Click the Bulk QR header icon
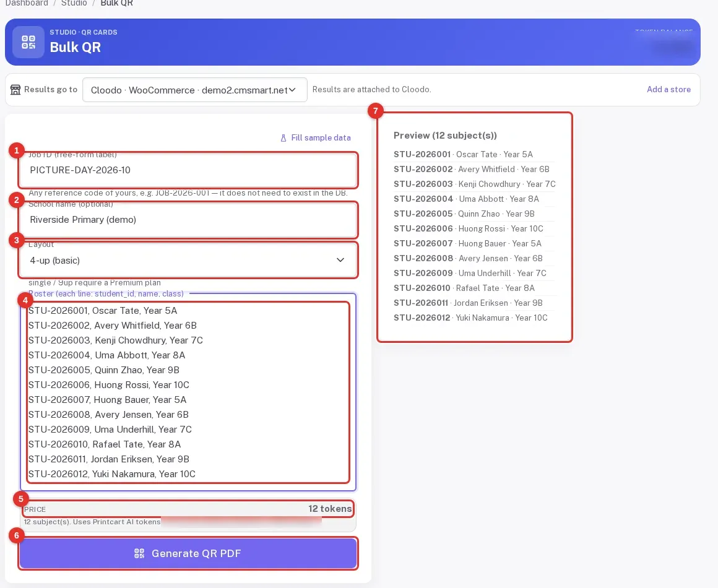 coord(28,42)
